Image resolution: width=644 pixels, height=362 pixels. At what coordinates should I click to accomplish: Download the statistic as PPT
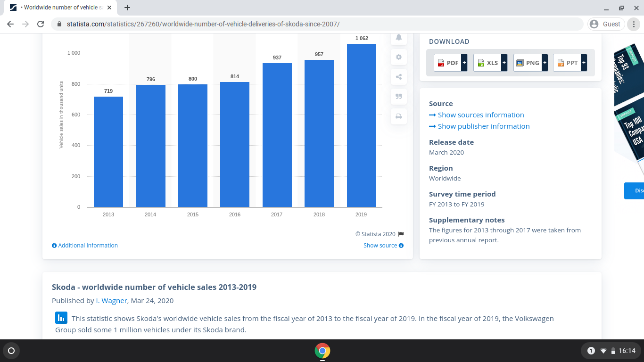(x=570, y=63)
